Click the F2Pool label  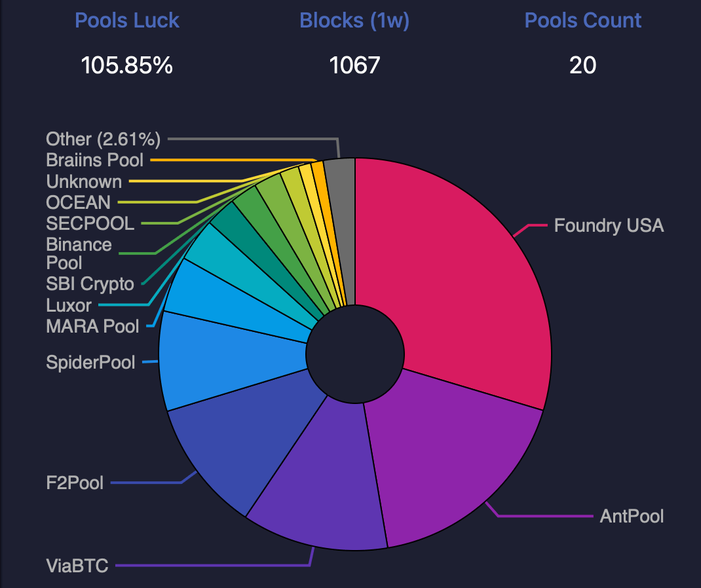point(75,483)
